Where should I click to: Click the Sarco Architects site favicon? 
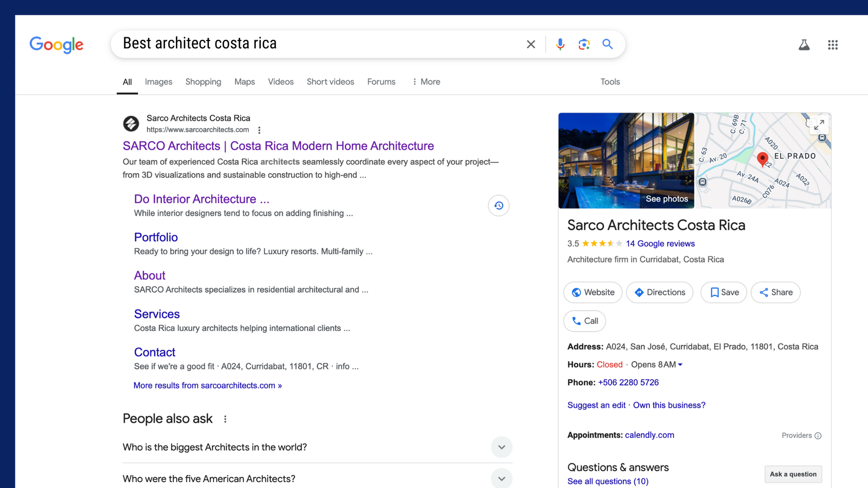(x=131, y=123)
